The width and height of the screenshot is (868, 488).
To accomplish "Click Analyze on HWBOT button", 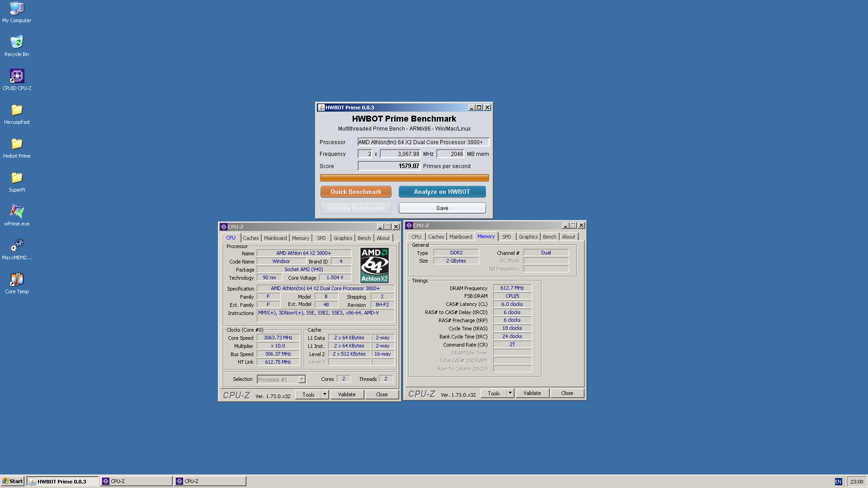I will (442, 192).
